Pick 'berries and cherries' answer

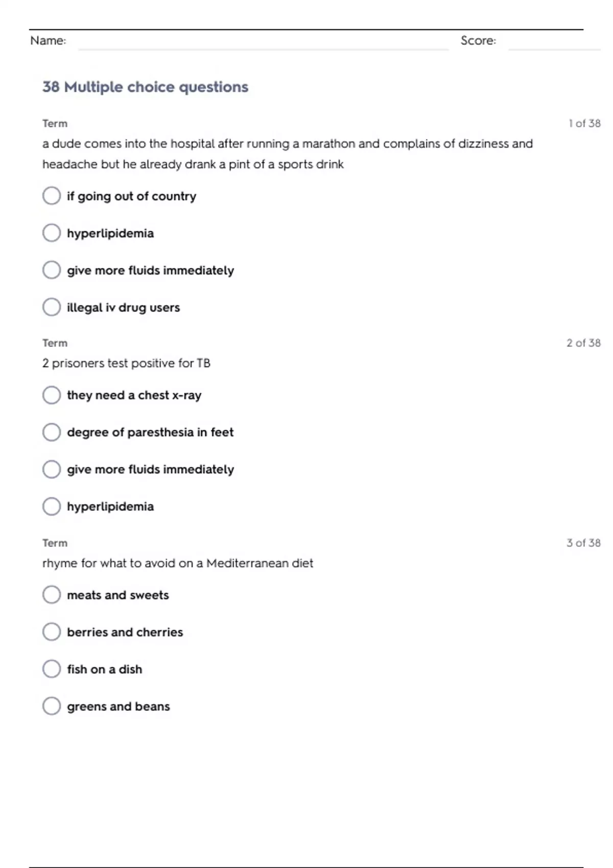click(x=52, y=632)
